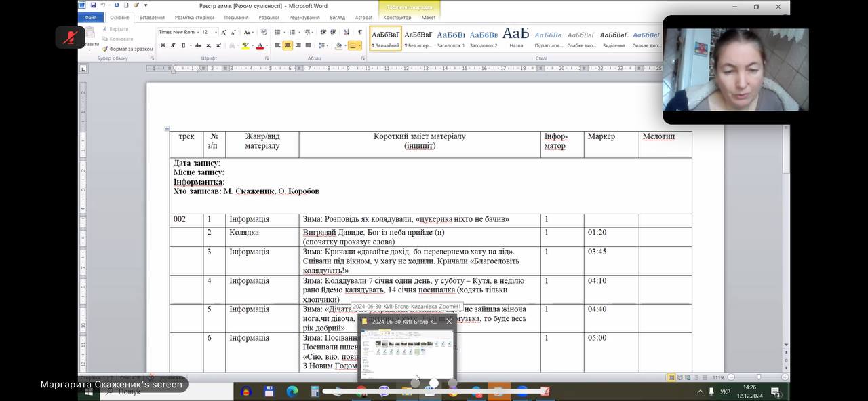Apply the Заголовок 1 style
868x401 pixels.
[x=451, y=37]
